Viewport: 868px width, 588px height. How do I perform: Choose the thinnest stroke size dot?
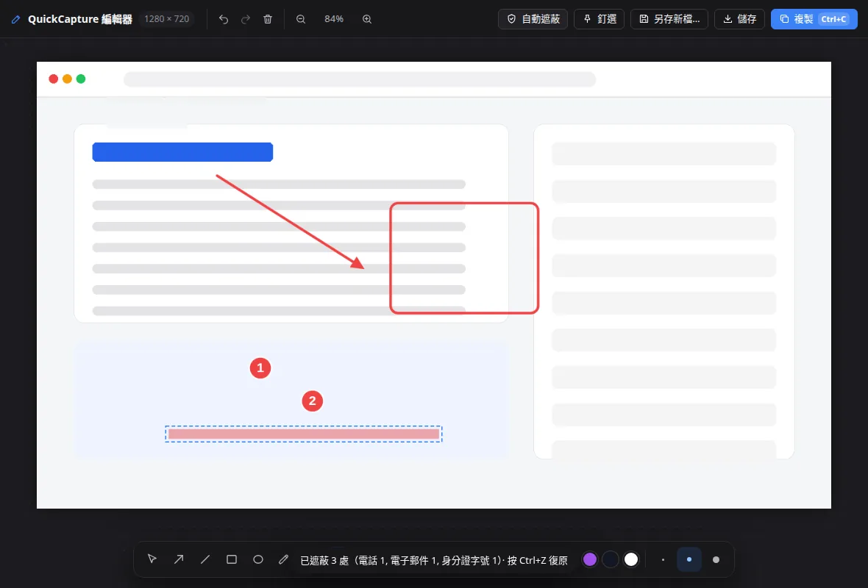click(x=663, y=559)
